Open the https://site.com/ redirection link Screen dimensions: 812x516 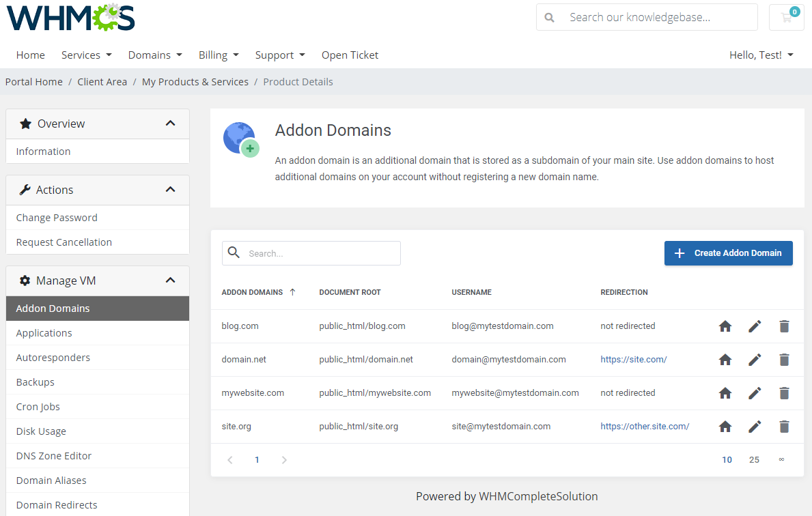(633, 360)
